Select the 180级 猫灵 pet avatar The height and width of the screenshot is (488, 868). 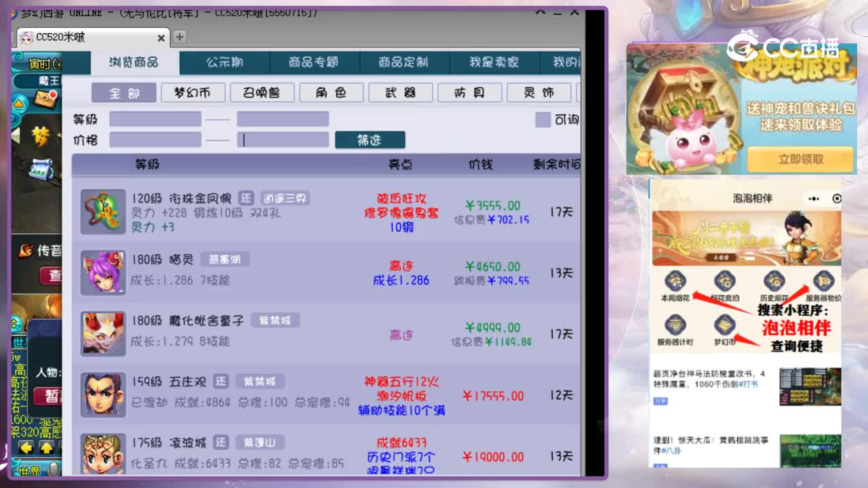103,272
